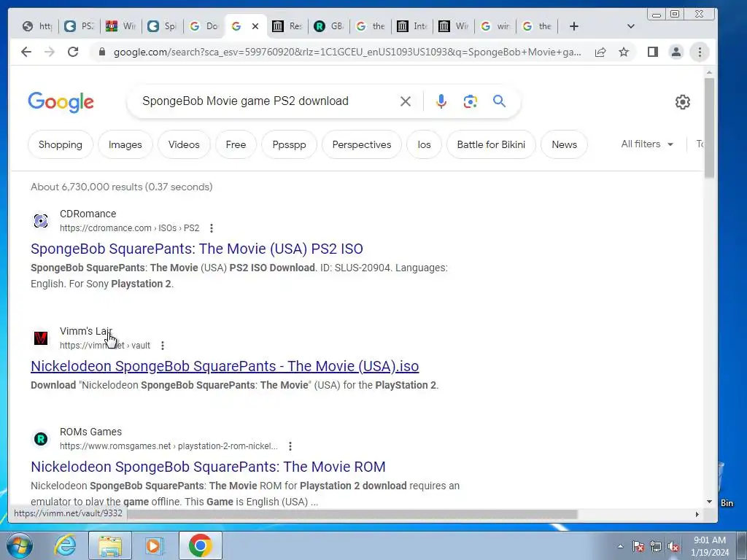Switch to the ROMs Games 'GB' tab
The image size is (747, 560).
(x=329, y=26)
